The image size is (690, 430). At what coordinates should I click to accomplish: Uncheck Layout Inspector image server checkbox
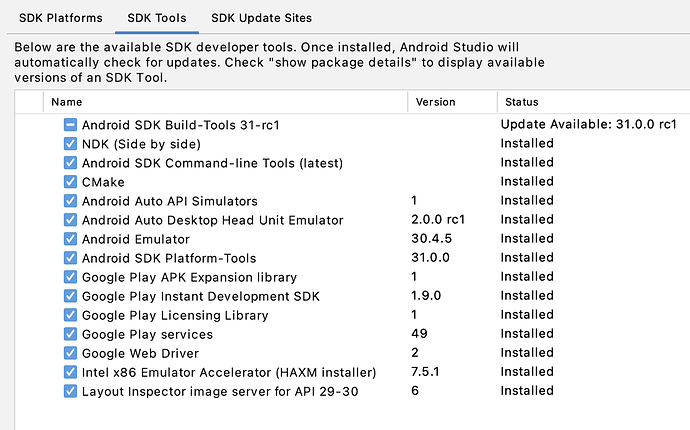[70, 391]
